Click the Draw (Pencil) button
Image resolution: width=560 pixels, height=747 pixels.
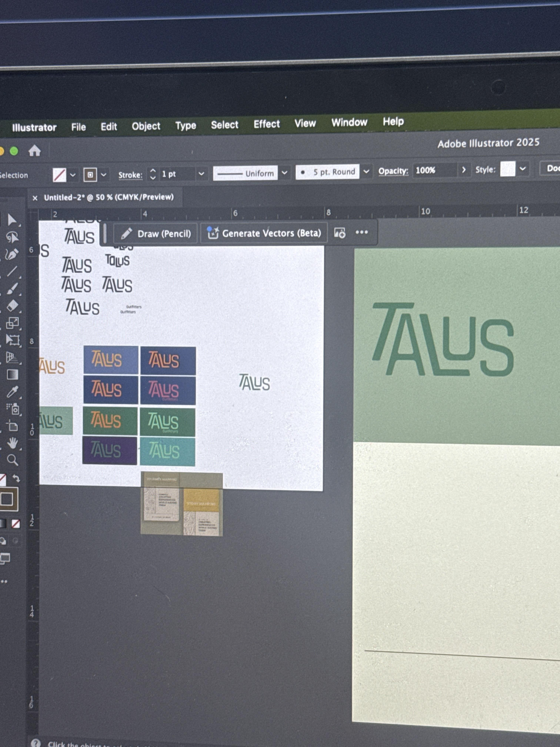pos(156,234)
